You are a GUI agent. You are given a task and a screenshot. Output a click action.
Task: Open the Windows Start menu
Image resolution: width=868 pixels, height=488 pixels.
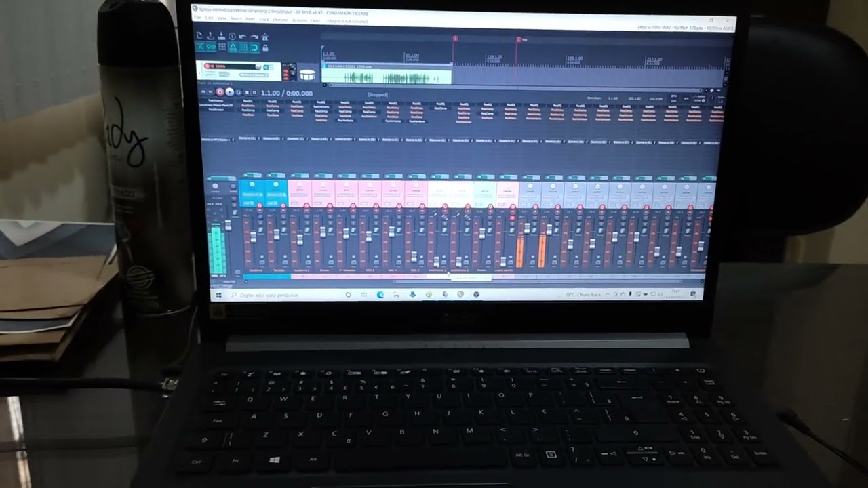pyautogui.click(x=218, y=295)
